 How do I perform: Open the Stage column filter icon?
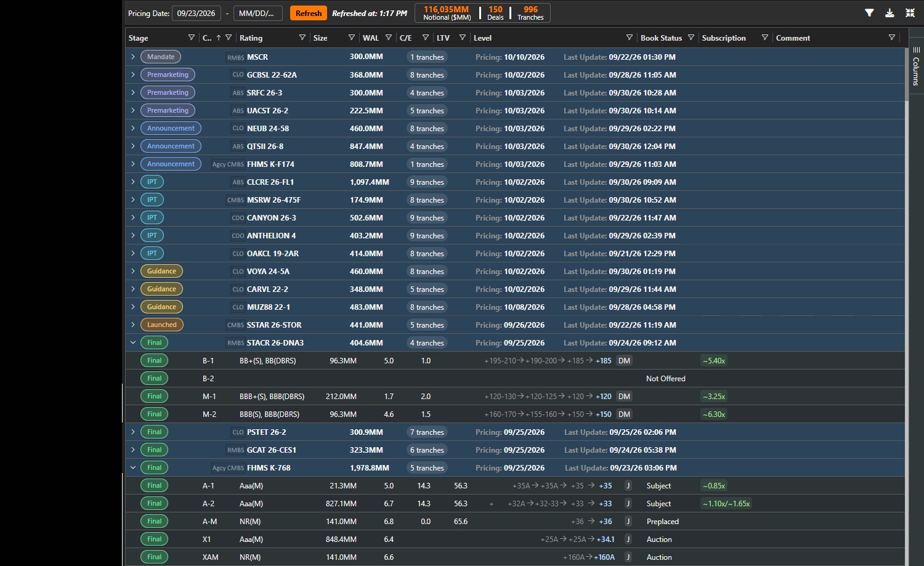(191, 38)
